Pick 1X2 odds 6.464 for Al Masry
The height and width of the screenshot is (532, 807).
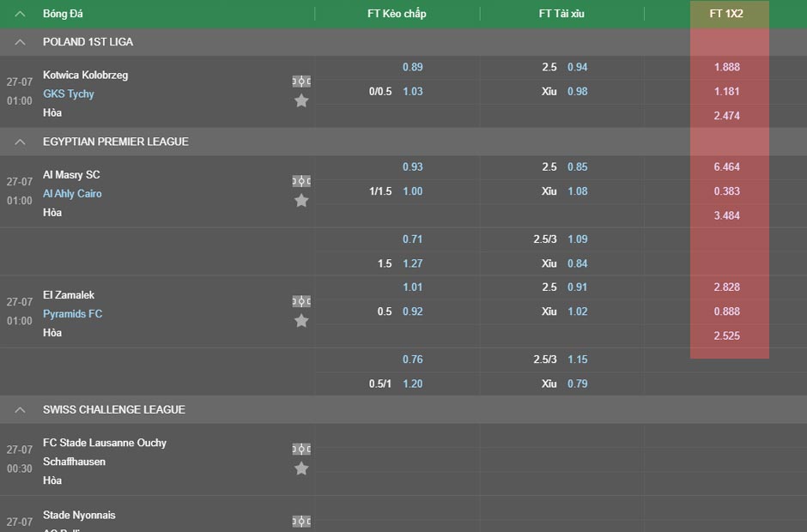(726, 166)
